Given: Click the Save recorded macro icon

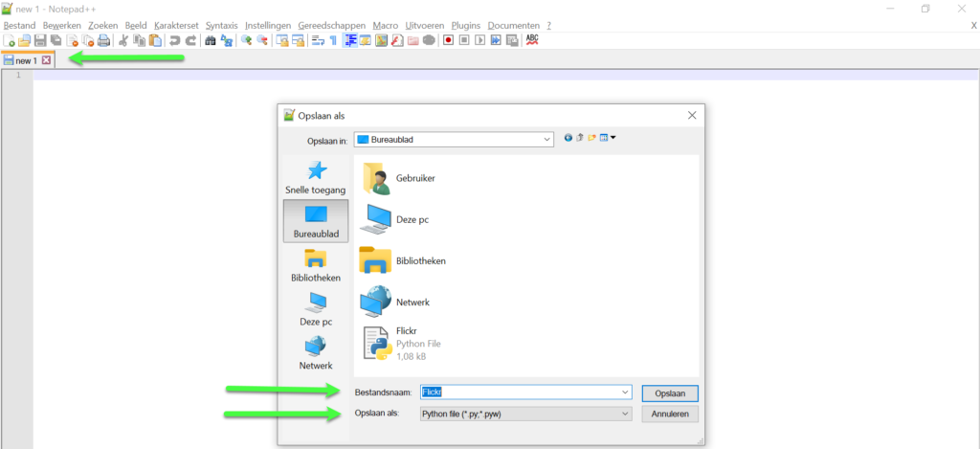Looking at the screenshot, I should tap(512, 40).
